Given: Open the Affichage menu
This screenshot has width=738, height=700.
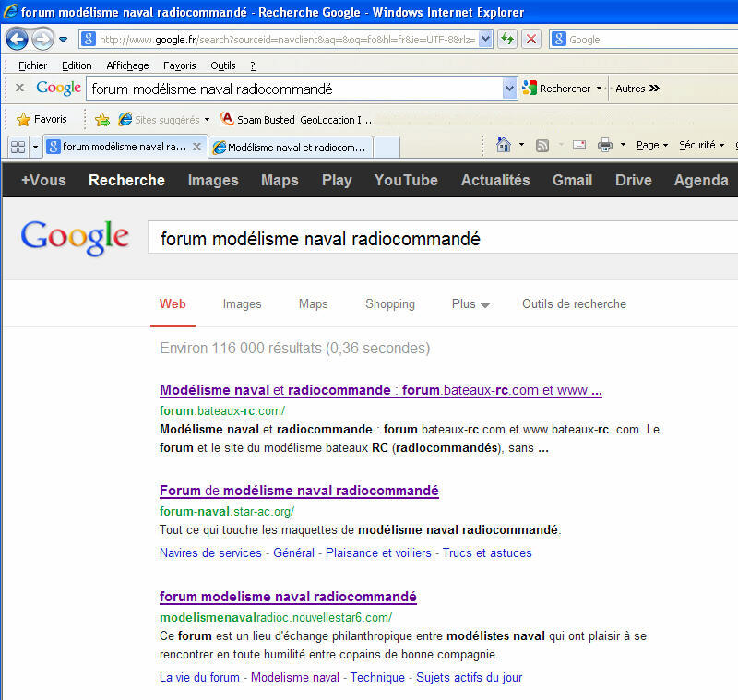Looking at the screenshot, I should tap(127, 65).
